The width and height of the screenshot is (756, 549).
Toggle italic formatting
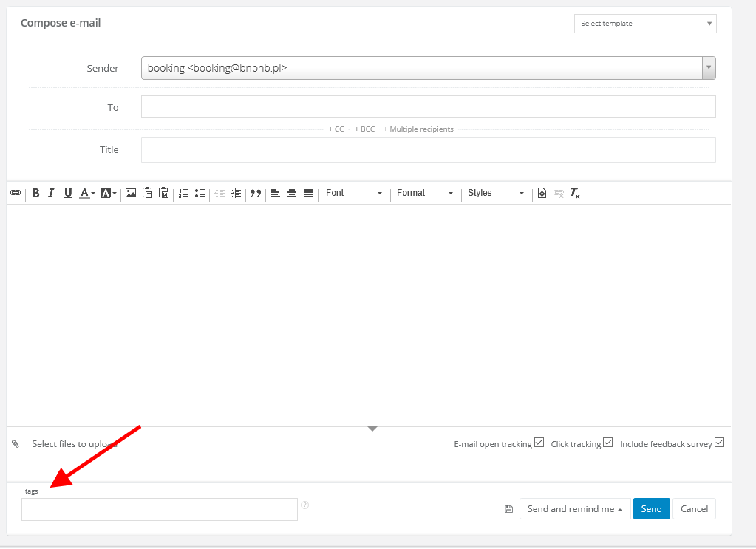point(51,193)
